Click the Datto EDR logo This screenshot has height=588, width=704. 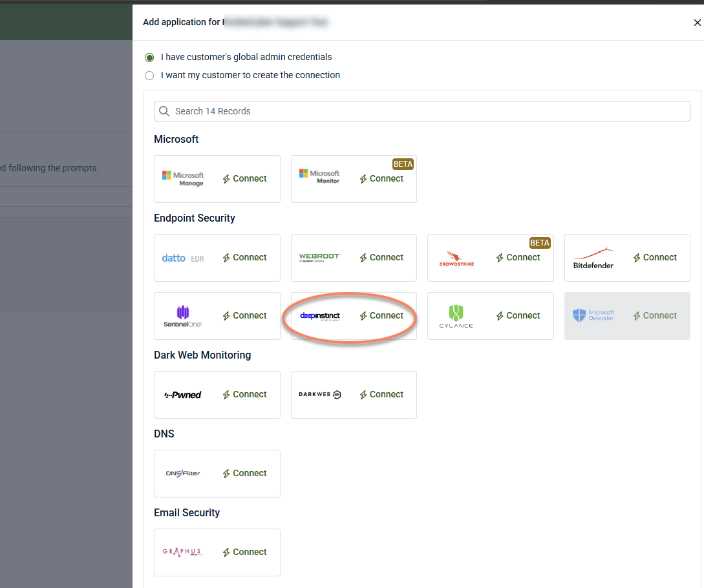183,258
